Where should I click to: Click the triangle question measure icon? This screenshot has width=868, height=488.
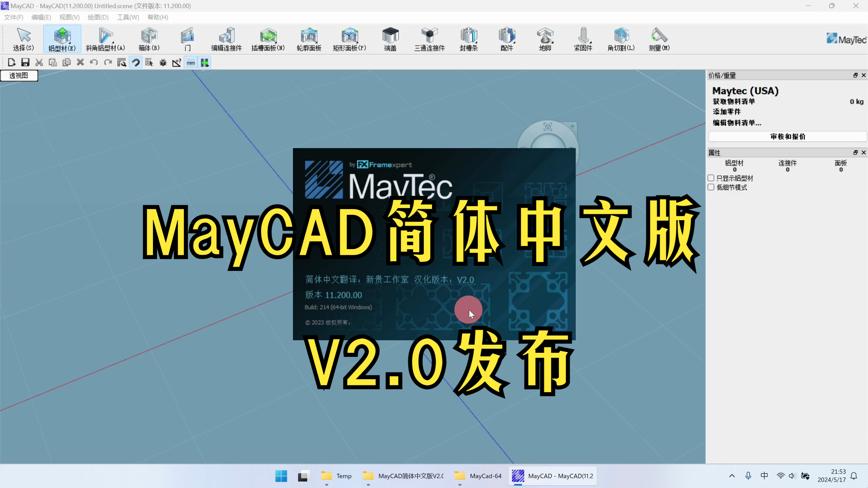click(177, 62)
